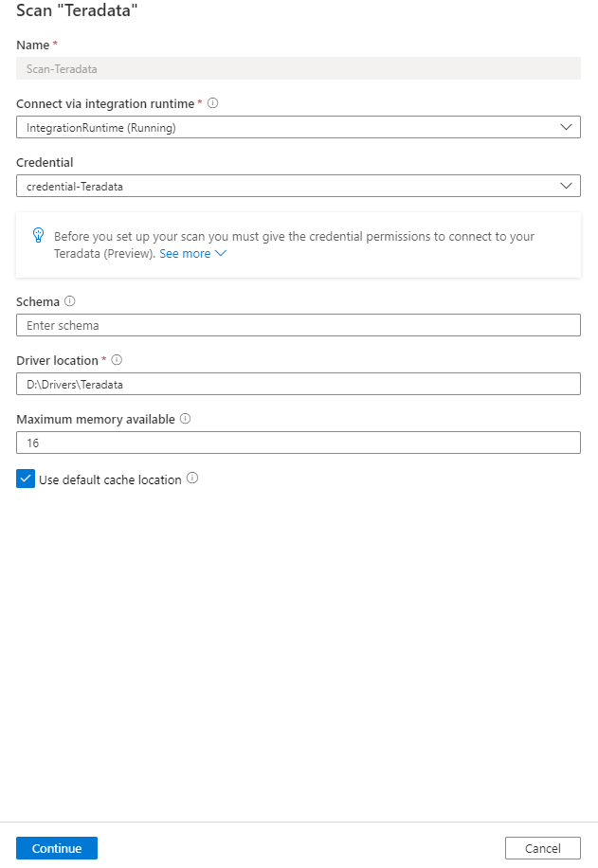
Task: Click the info icon after Use default cache location
Action: coord(191,479)
